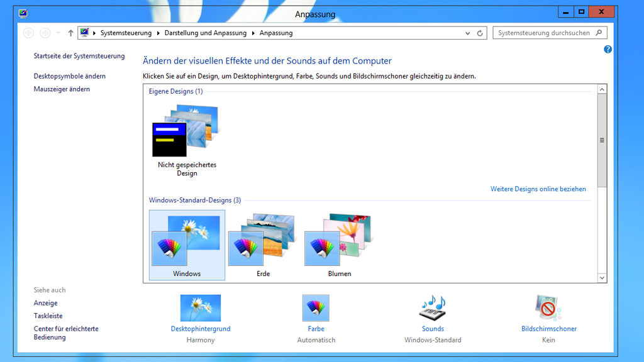Click the Bildschirmschoner text link
The width and height of the screenshot is (644, 362).
(548, 329)
